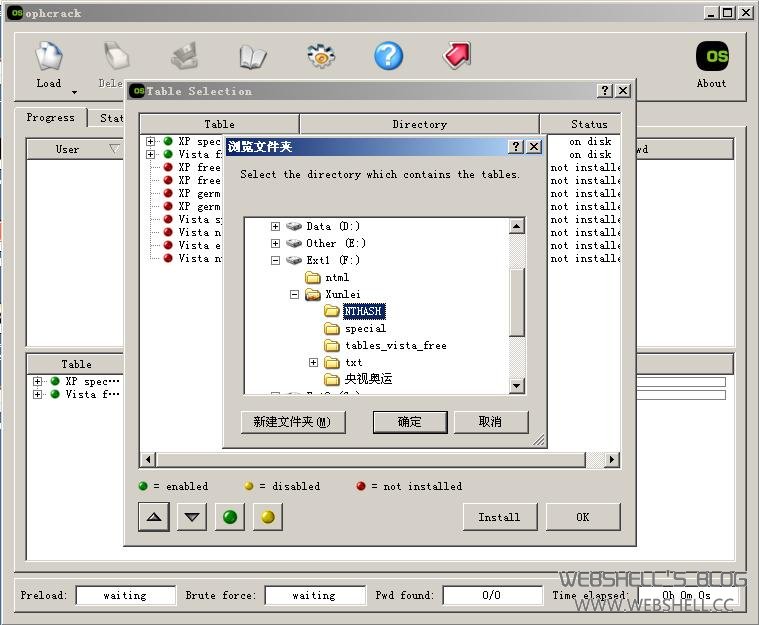Open Help question mark icon
The image size is (759, 625).
(388, 56)
